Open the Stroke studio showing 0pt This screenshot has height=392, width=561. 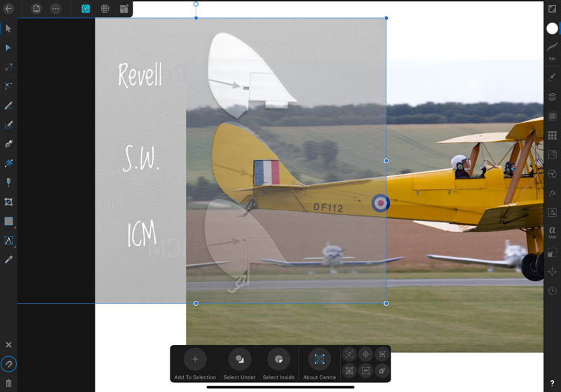click(x=552, y=50)
